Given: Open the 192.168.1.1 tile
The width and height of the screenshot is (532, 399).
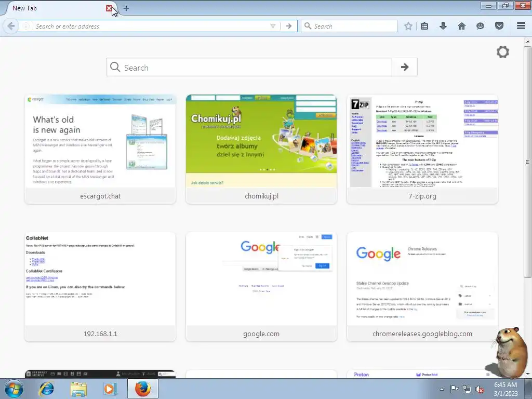Looking at the screenshot, I should [x=100, y=287].
